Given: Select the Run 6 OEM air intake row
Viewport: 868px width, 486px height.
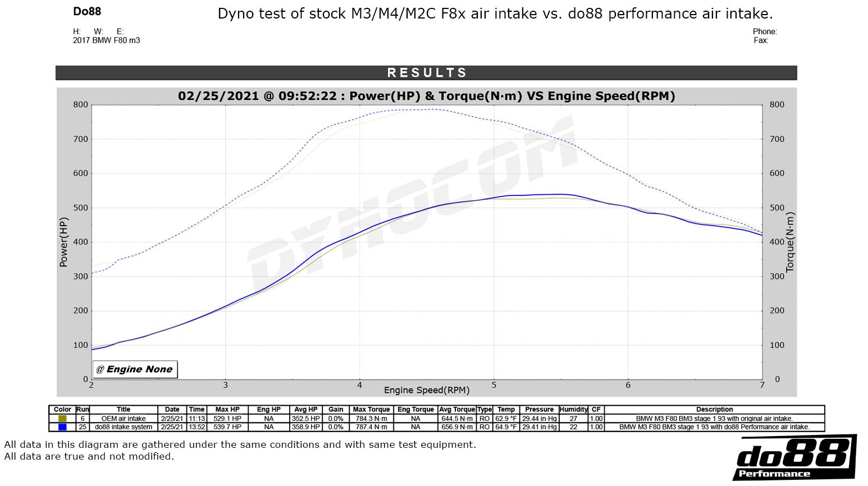Looking at the screenshot, I should [x=124, y=418].
